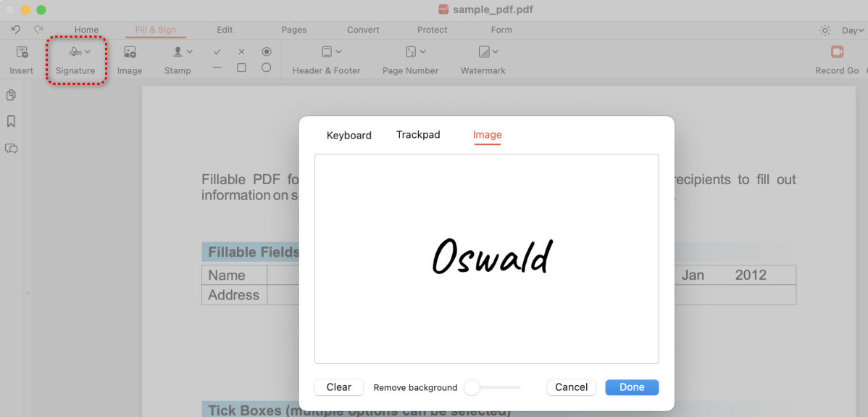Image resolution: width=868 pixels, height=417 pixels.
Task: Switch to the Form tab
Action: (501, 30)
